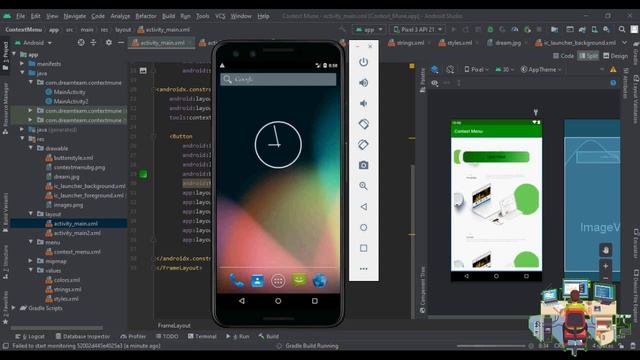Click the design warning indicator icon

[x=613, y=70]
